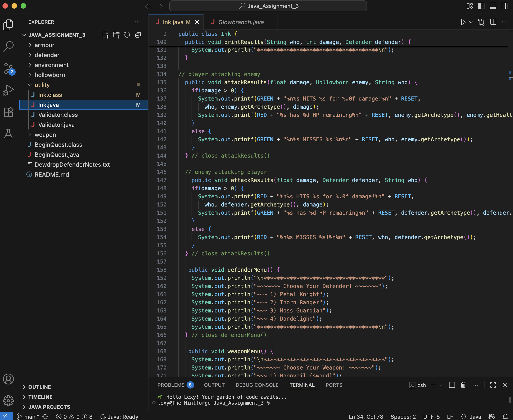Open the Extensions view
This screenshot has width=513, height=420.
pos(8,112)
